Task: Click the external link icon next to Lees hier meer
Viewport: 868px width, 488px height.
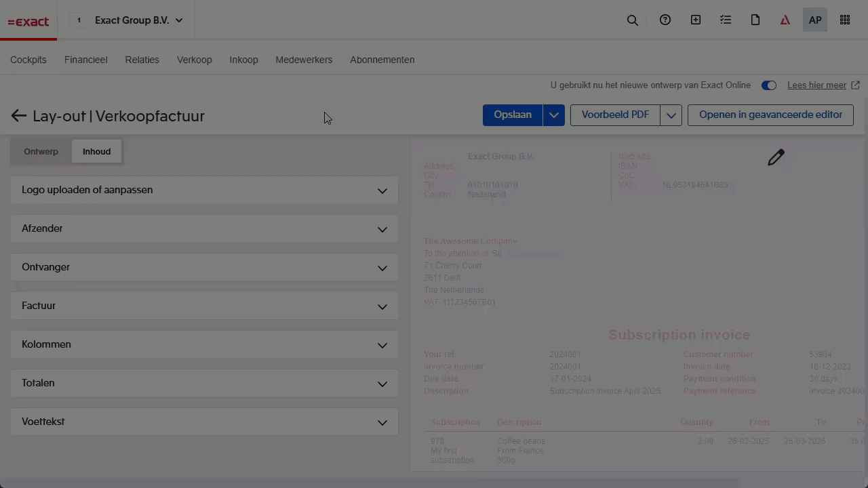Action: tap(855, 85)
